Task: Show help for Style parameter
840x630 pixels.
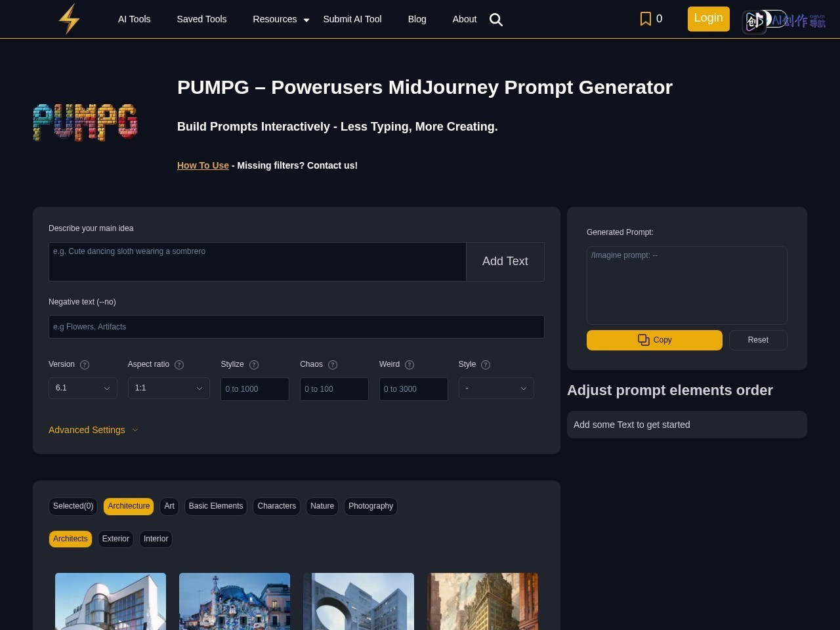Action: [486, 365]
